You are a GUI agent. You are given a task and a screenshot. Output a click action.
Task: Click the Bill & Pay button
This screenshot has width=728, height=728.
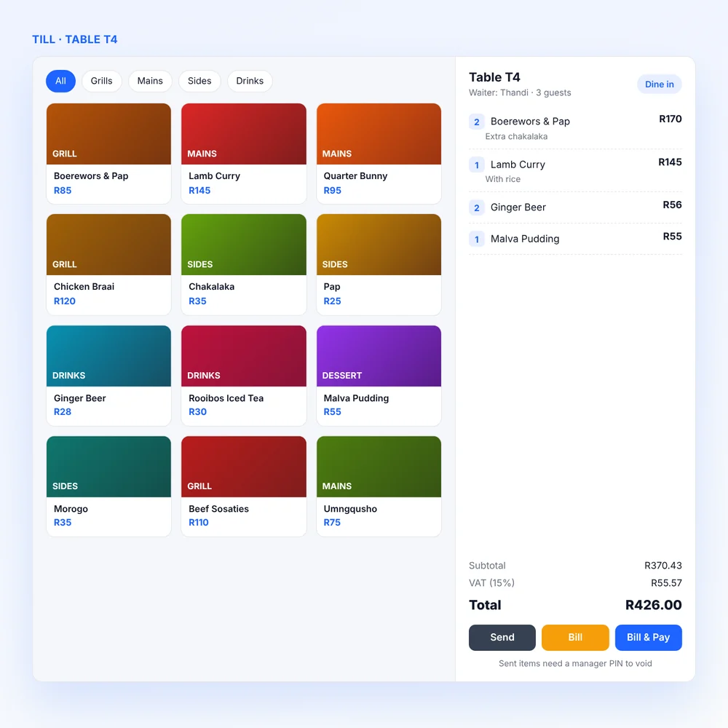pyautogui.click(x=648, y=637)
